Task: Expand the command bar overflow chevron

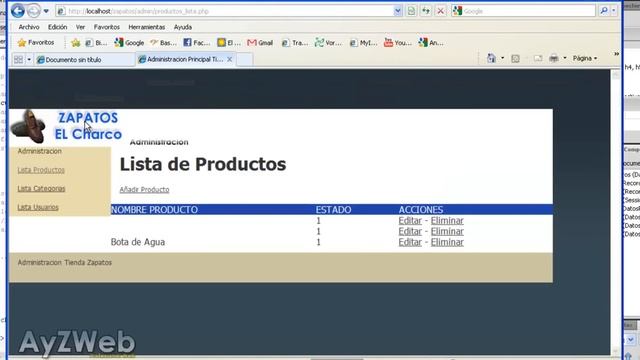Action: tap(616, 54)
